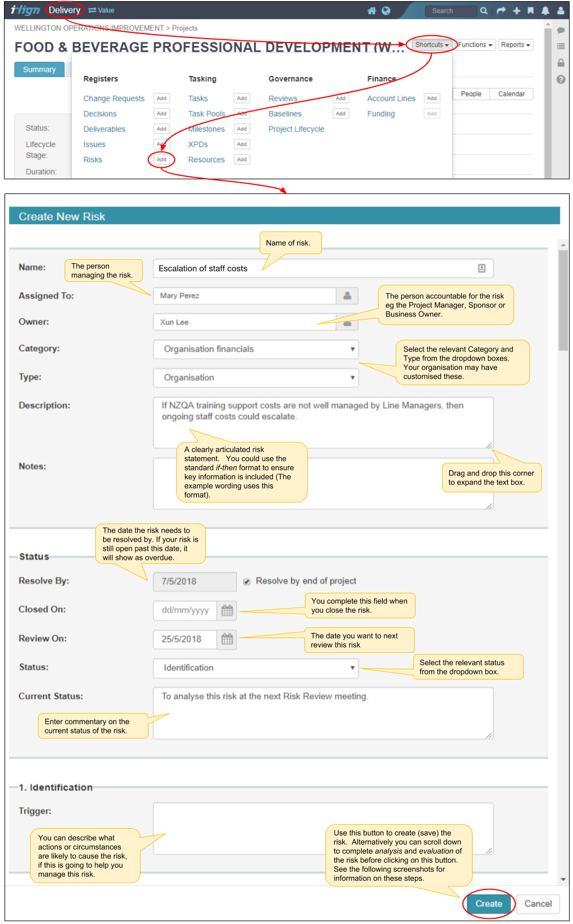Open the Task Pools link

pos(206,113)
